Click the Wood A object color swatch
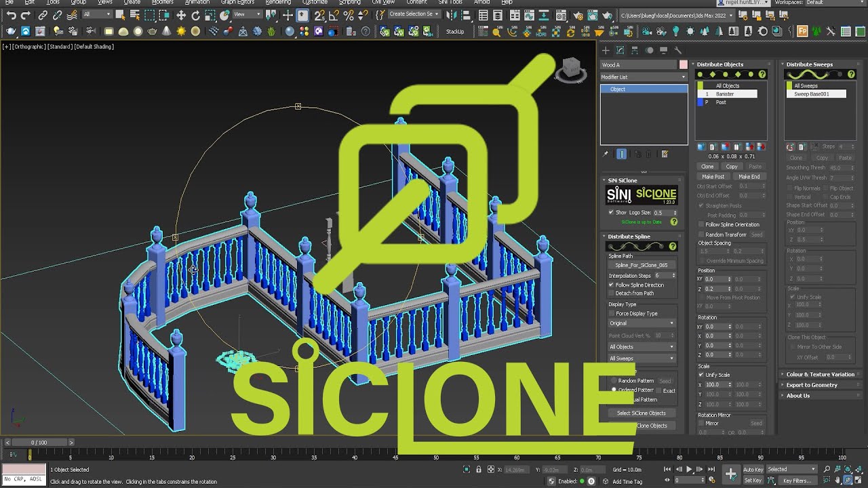The image size is (868, 488). [683, 65]
